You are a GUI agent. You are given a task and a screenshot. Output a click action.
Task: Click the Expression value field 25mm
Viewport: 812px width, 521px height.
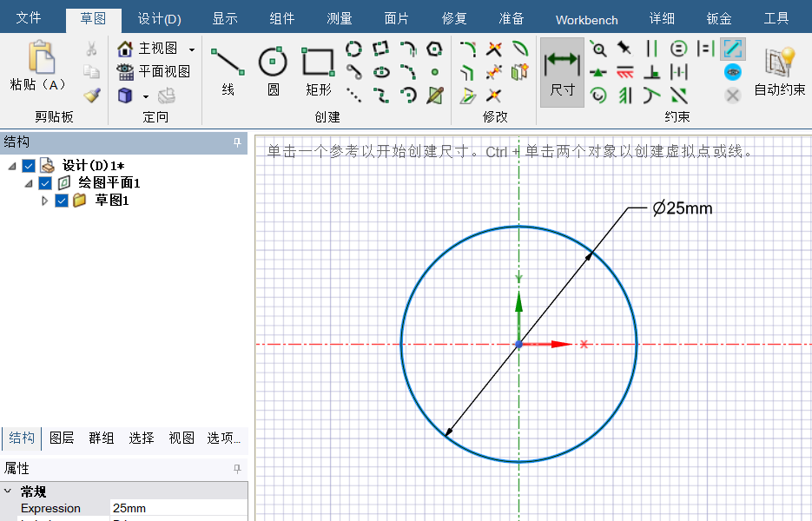click(178, 508)
